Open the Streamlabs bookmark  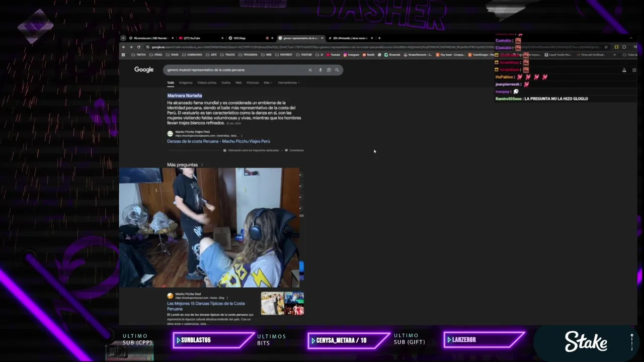click(x=392, y=55)
